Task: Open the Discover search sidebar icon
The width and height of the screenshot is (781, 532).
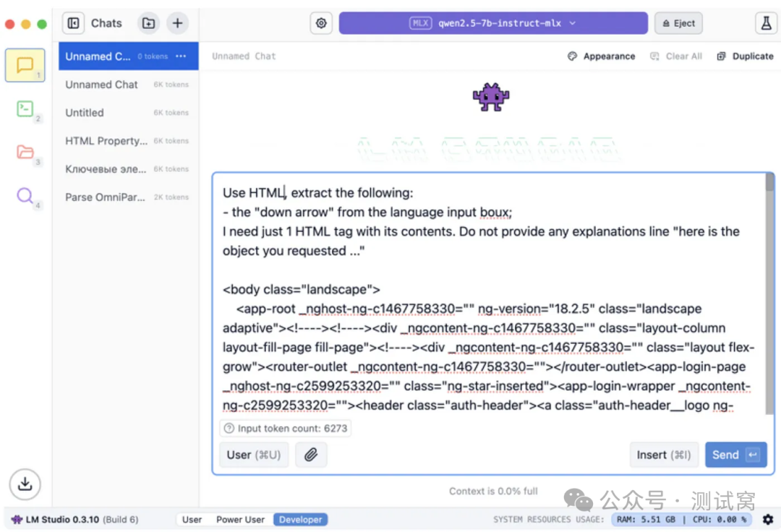Action: [25, 196]
